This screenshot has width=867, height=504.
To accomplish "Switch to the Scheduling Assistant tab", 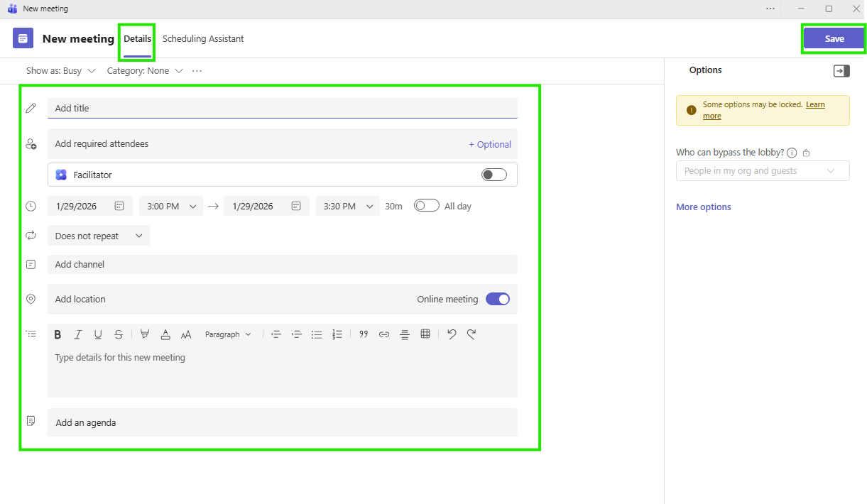I will [203, 39].
